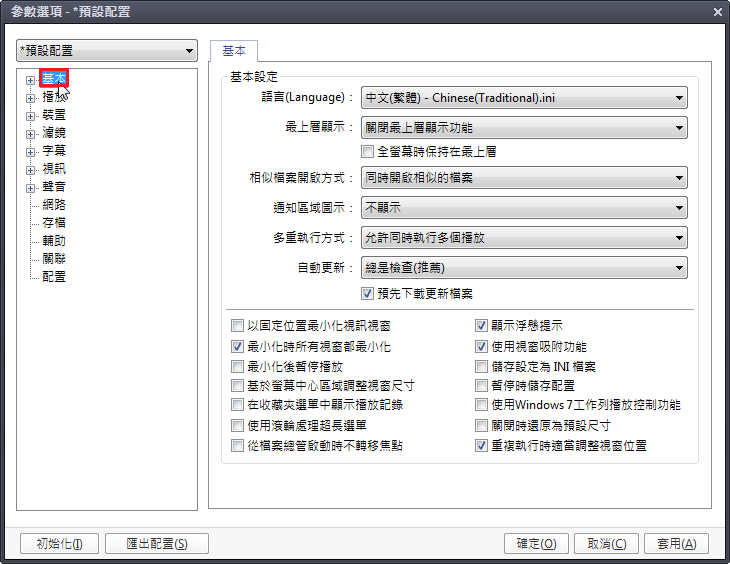This screenshot has width=730, height=564.
Task: Uncheck 預先下載更新檔案
Action: 368,294
